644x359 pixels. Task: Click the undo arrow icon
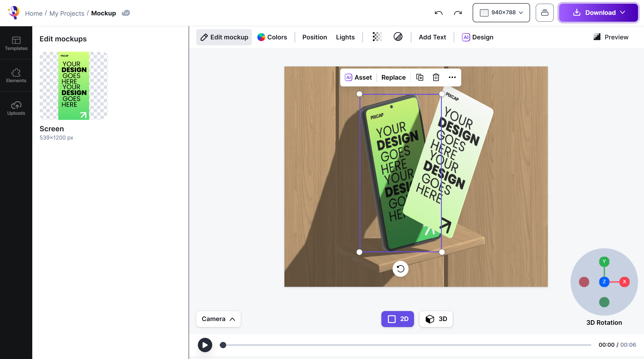pyautogui.click(x=438, y=13)
